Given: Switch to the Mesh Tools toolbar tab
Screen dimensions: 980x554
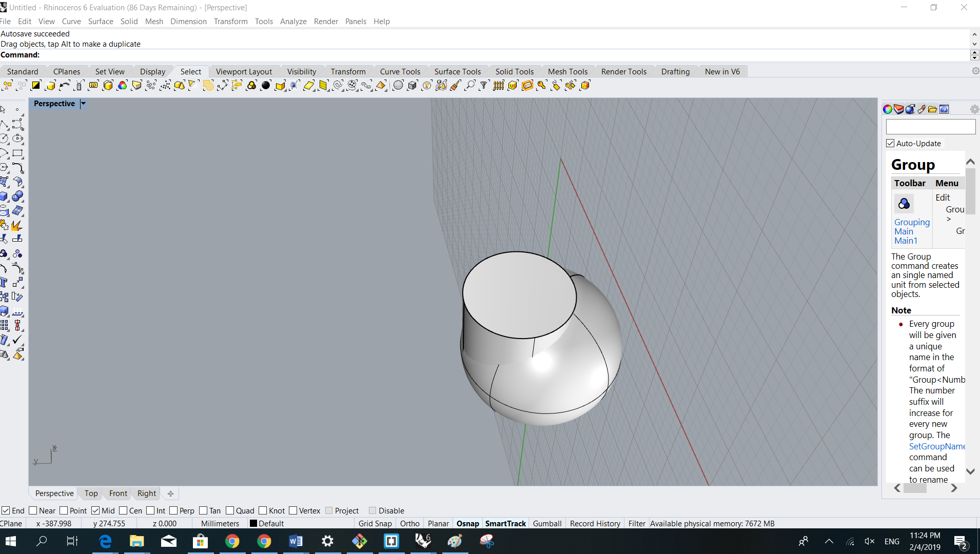Looking at the screenshot, I should (567, 72).
